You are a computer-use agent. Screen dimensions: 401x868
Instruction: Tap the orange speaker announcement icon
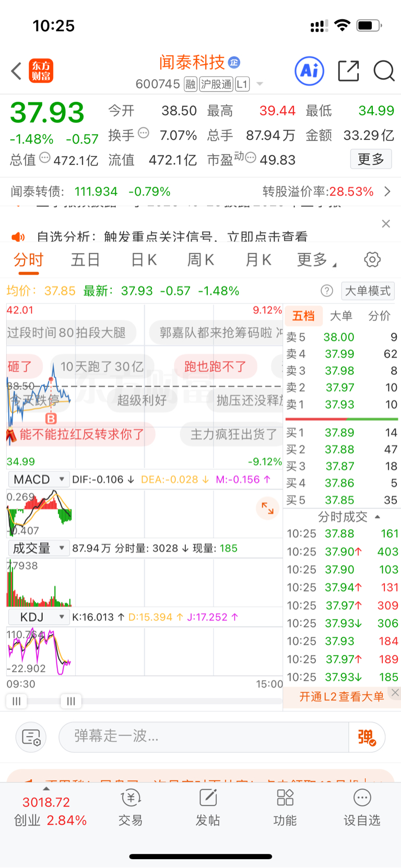(18, 237)
